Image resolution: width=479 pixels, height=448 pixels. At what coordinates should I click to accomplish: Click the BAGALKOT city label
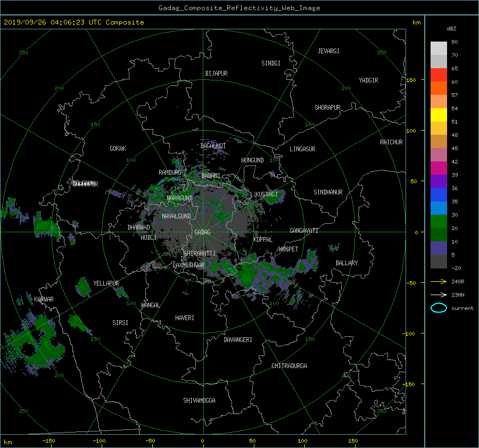click(213, 146)
